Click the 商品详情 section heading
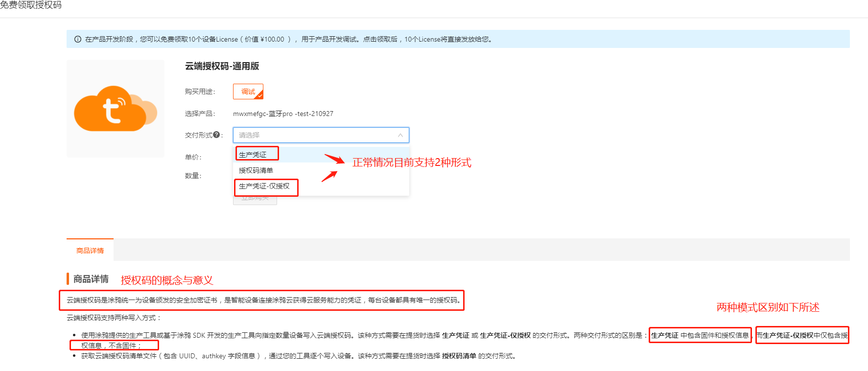 point(91,279)
